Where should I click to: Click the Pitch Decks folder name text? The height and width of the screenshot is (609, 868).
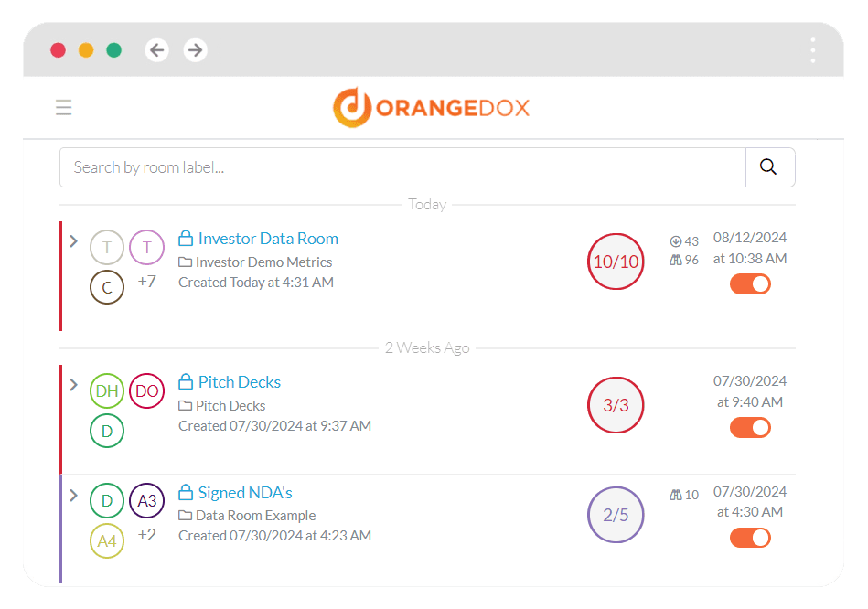(x=230, y=406)
